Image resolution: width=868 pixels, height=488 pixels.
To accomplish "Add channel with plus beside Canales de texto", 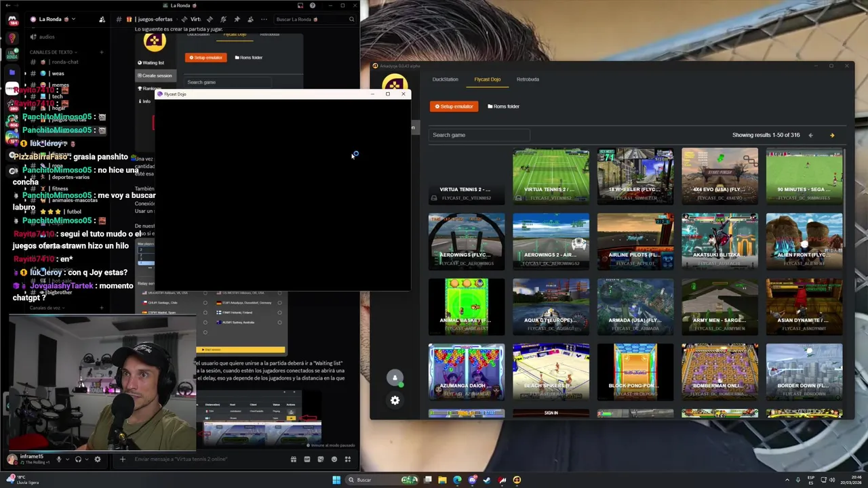I will click(102, 52).
